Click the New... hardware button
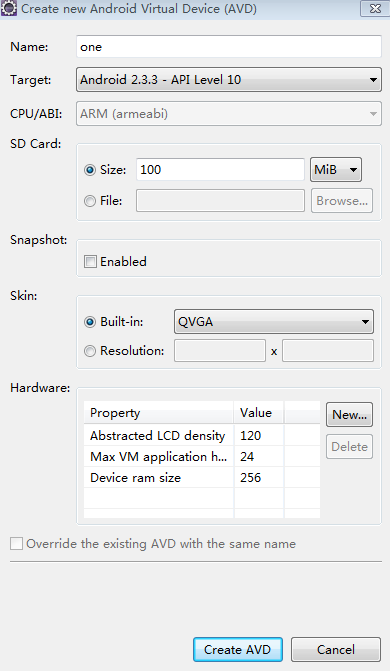The width and height of the screenshot is (390, 671). [349, 415]
